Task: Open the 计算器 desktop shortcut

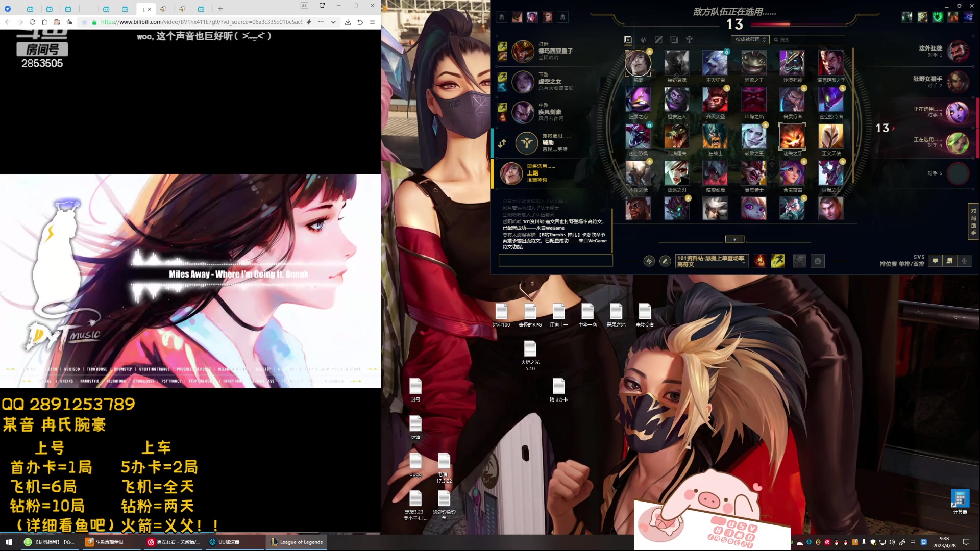Action: pyautogui.click(x=960, y=502)
